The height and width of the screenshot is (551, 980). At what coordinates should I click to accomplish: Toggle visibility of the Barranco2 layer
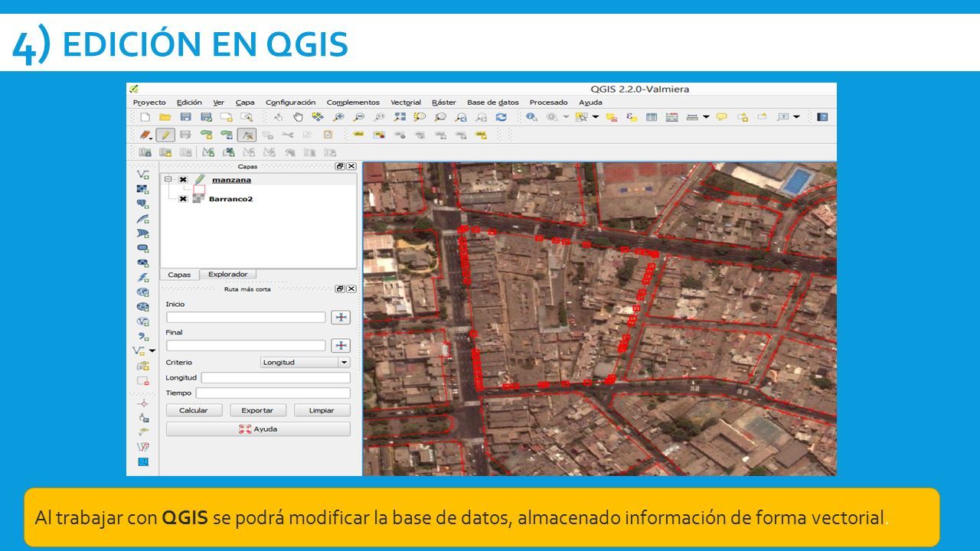click(x=183, y=199)
